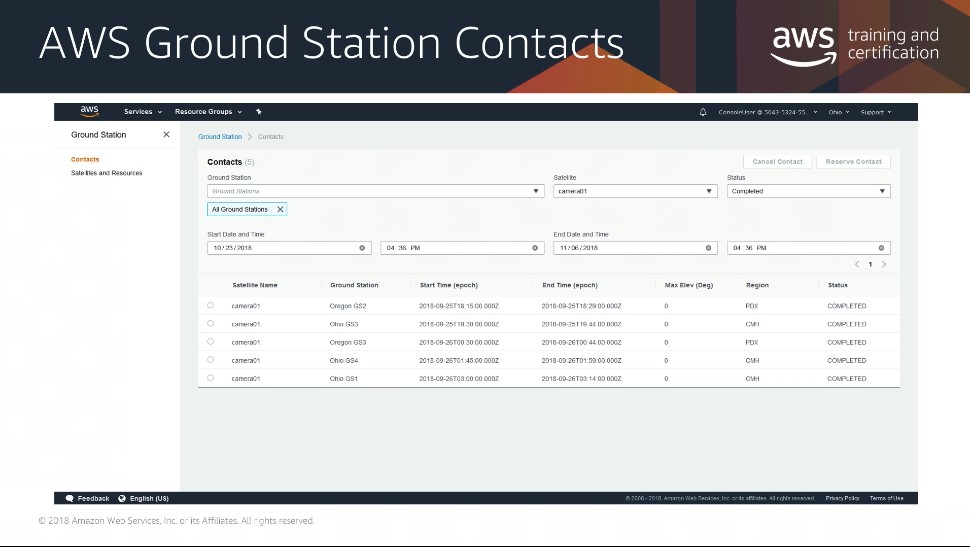Click the Cancel Contact button
This screenshot has width=970, height=547.
click(777, 162)
